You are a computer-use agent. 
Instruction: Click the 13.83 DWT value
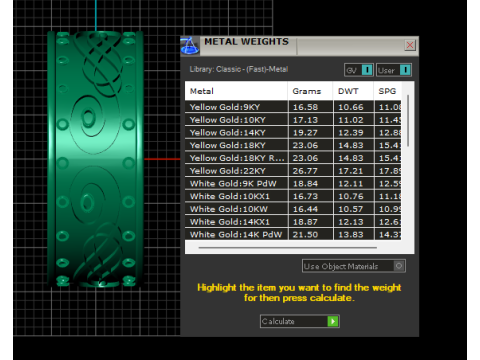tap(351, 235)
